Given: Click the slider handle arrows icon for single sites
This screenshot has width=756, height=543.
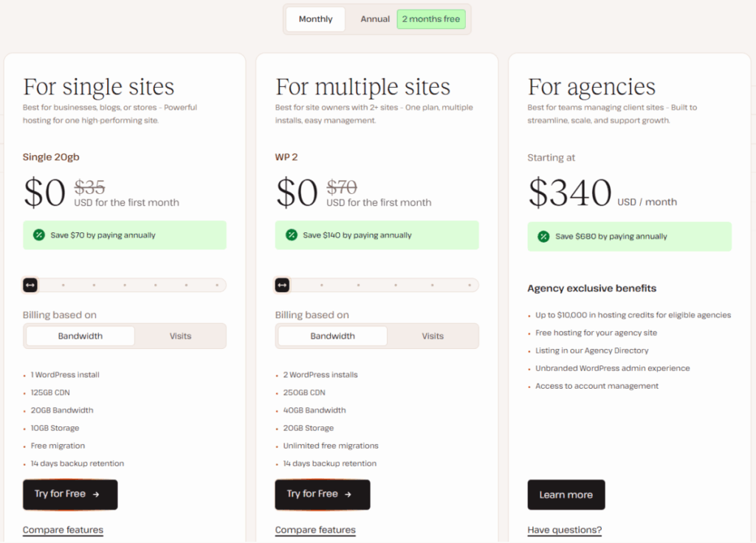Looking at the screenshot, I should tap(30, 285).
